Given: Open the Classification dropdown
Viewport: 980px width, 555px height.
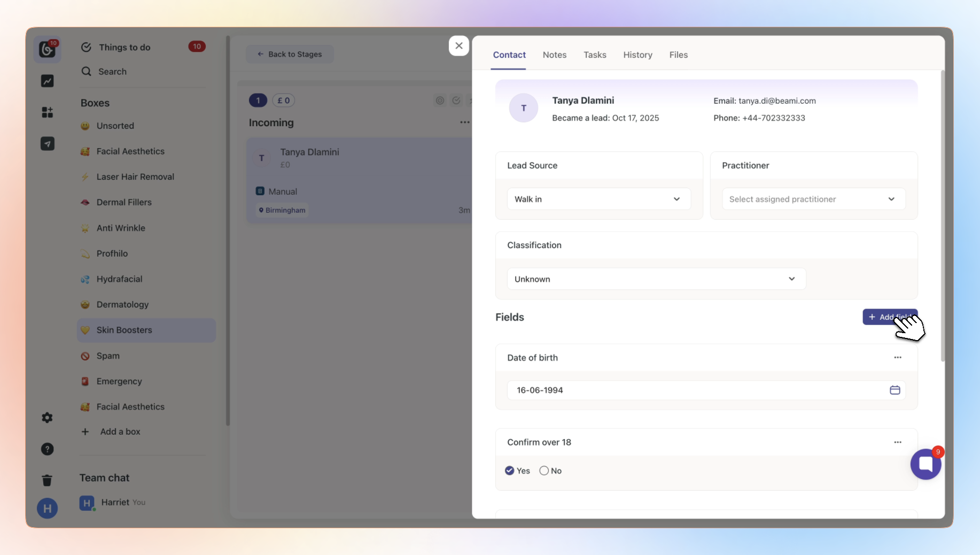Looking at the screenshot, I should 656,279.
